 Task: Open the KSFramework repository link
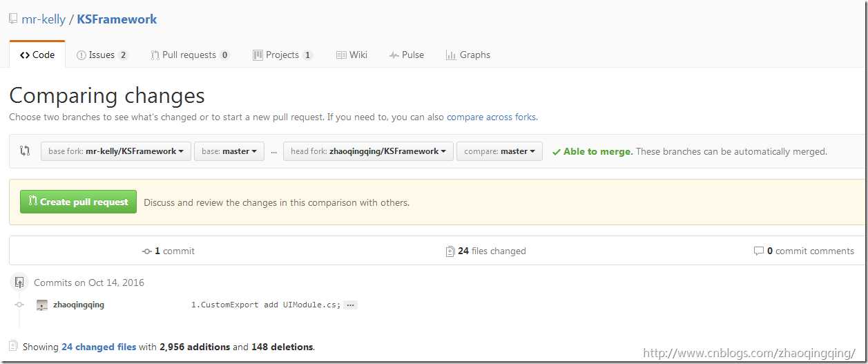click(117, 19)
